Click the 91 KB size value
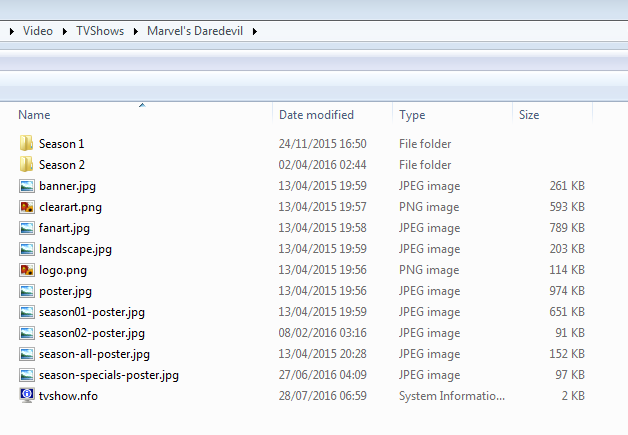The height and width of the screenshot is (435, 628). tap(570, 333)
